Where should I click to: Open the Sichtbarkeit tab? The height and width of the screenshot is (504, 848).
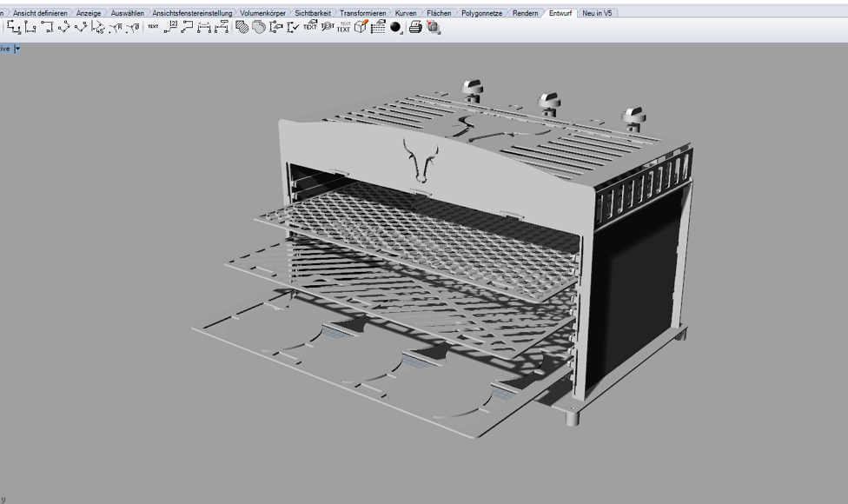point(312,13)
